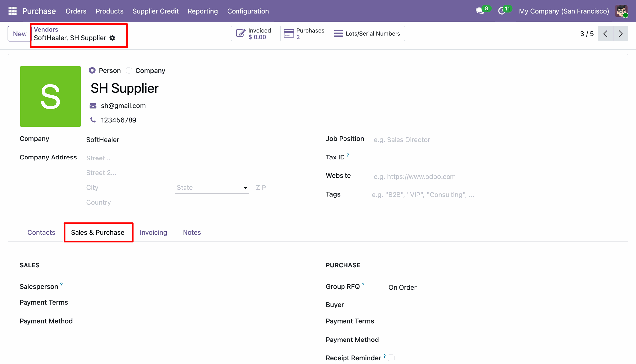Open the Products menu
The width and height of the screenshot is (636, 364).
pyautogui.click(x=110, y=11)
